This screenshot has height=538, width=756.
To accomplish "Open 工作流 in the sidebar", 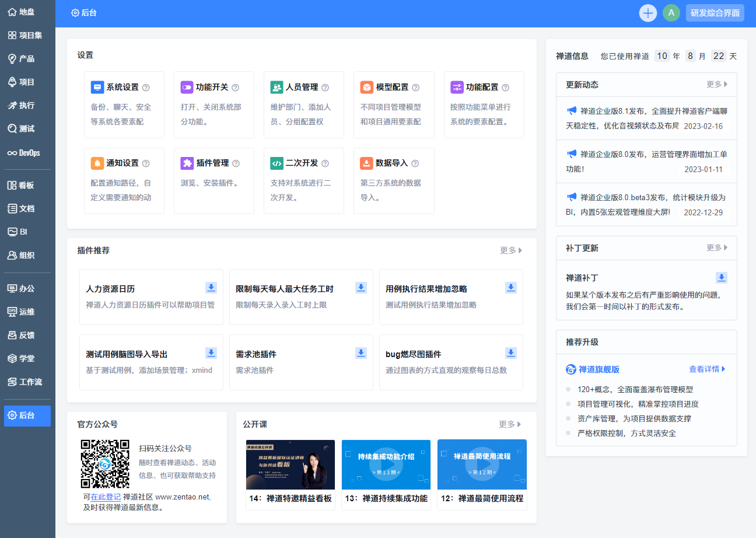I will point(27,382).
